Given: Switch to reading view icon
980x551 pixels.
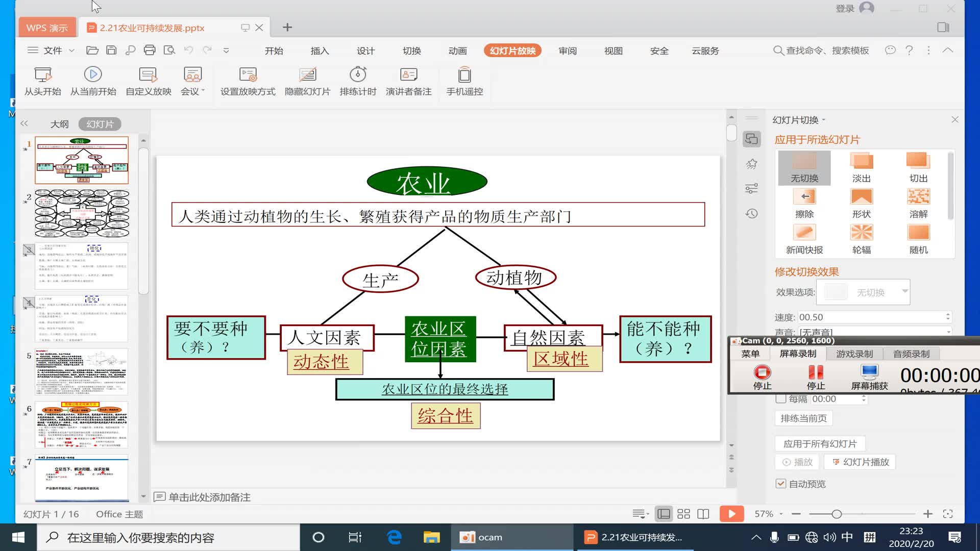Looking at the screenshot, I should 703,514.
